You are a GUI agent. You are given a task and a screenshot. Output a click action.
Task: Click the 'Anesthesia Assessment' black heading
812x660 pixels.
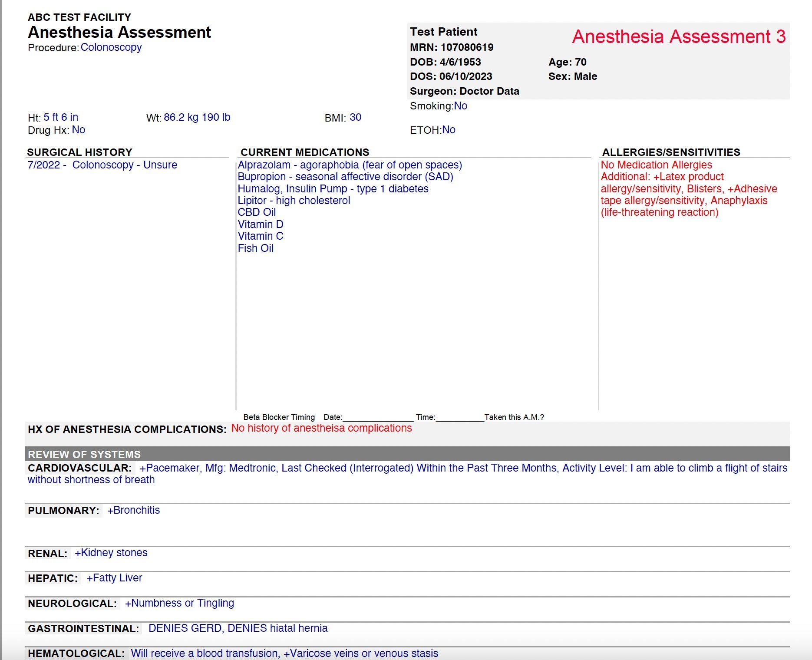point(119,33)
